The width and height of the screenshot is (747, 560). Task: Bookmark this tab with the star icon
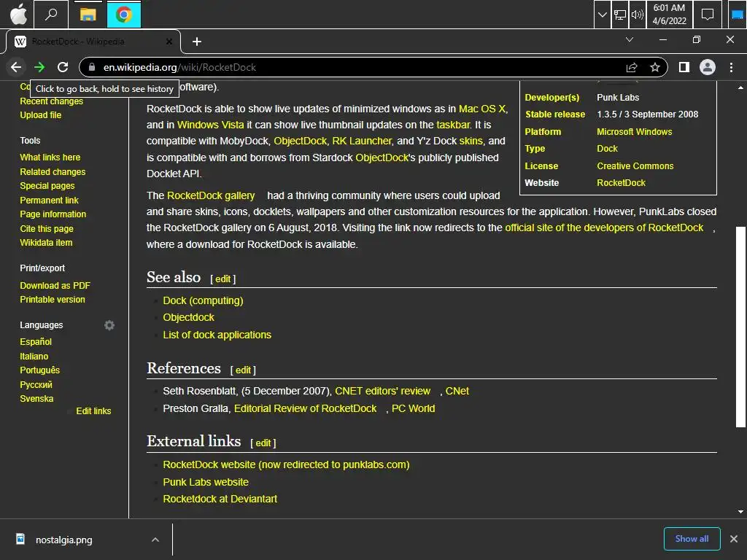pos(655,67)
